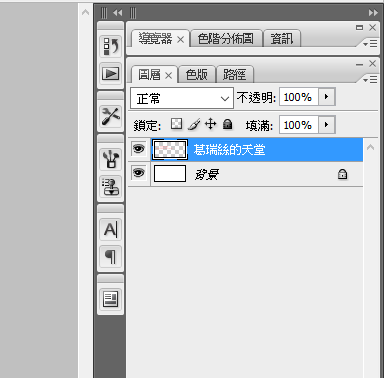Expand the icon dock with left double arrows

pos(117,13)
